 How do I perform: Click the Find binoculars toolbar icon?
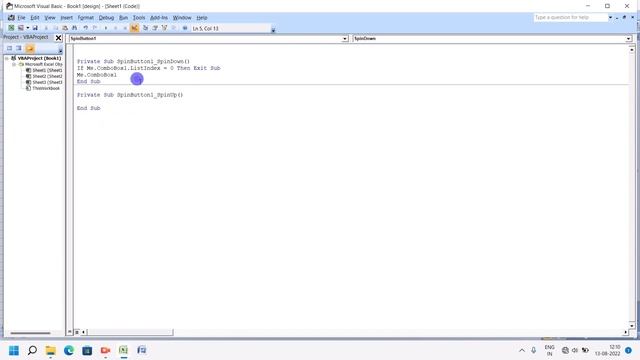(74, 28)
